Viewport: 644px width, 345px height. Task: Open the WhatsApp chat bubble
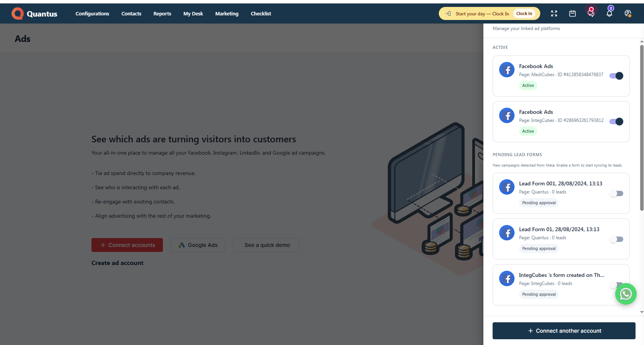(x=626, y=294)
